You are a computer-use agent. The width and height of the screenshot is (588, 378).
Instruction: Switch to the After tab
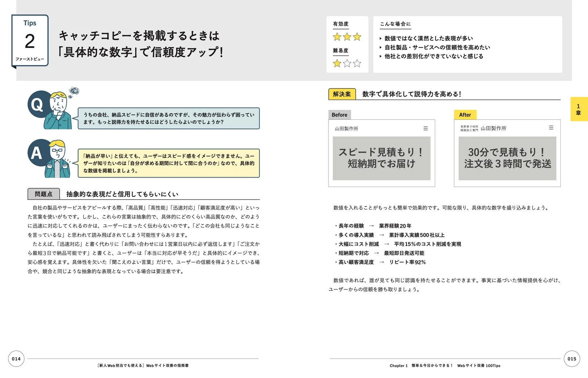point(465,115)
